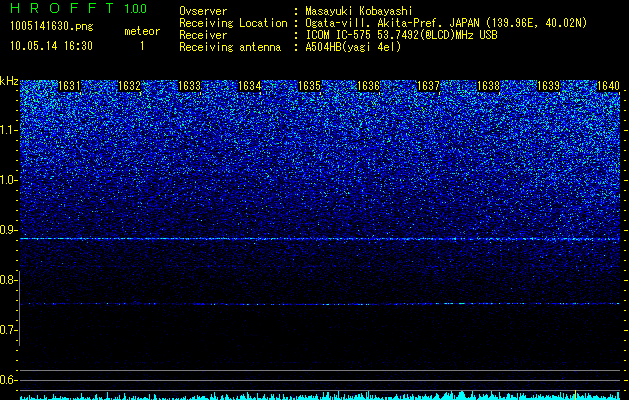629x400 pixels.
Task: Select the filename 1005141630.png
Action: coord(52,27)
